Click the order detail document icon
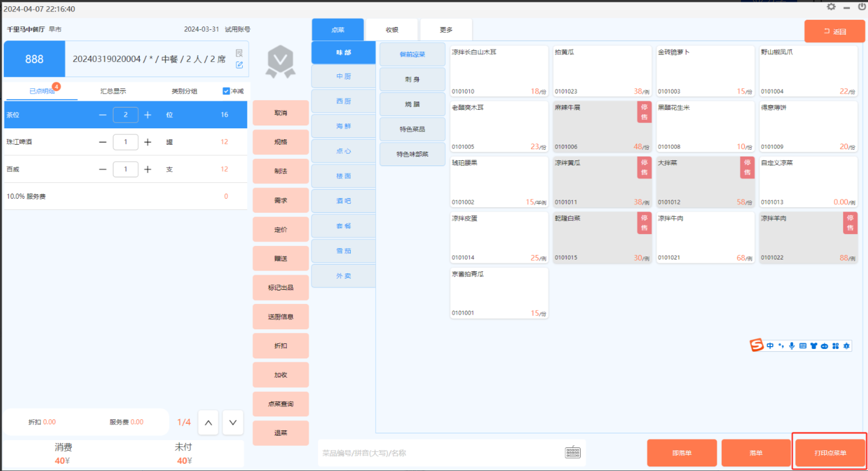Screen dimensions: 868x471 [239, 53]
